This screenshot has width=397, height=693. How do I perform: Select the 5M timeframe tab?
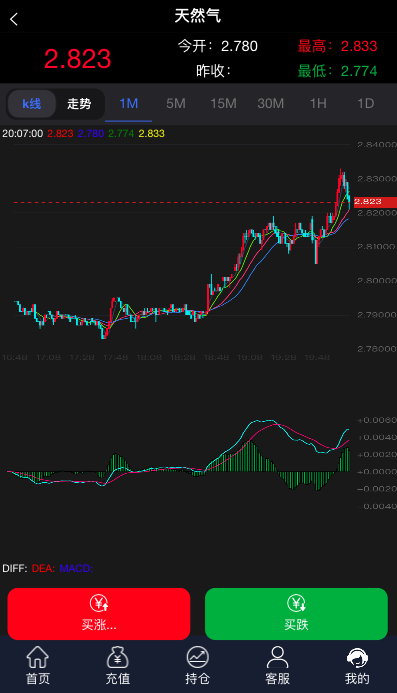pyautogui.click(x=176, y=104)
